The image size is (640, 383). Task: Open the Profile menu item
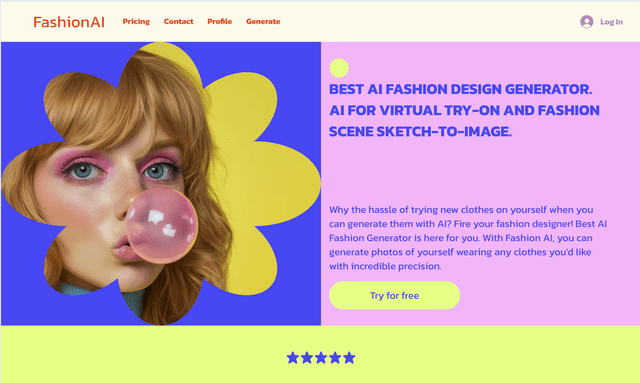tap(220, 22)
